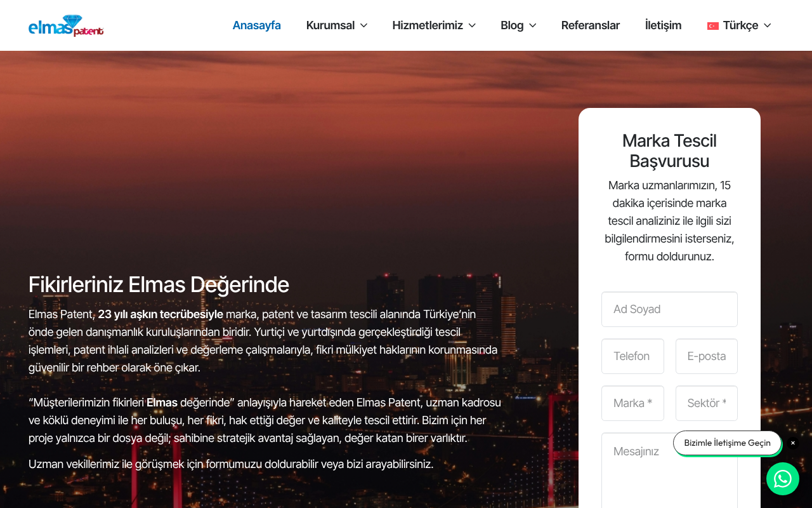Viewport: 812px width, 508px height.
Task: Open the Türkçe language selector
Action: tap(739, 25)
